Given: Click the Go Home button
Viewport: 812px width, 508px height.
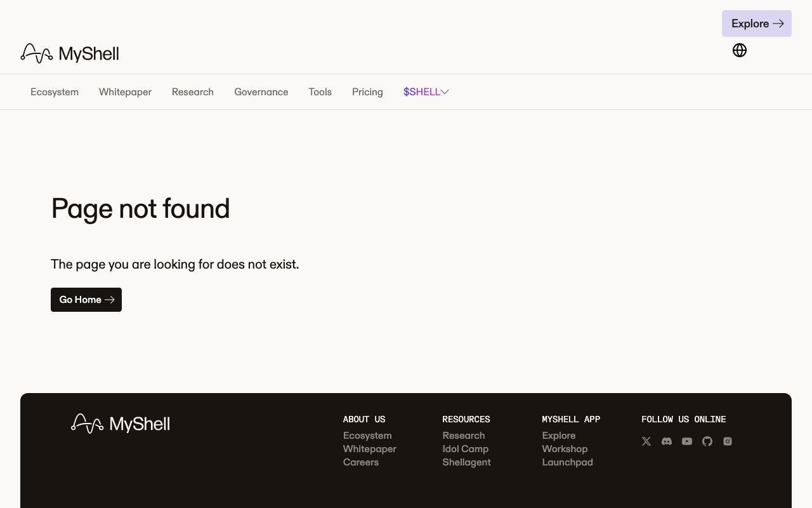Looking at the screenshot, I should (86, 300).
